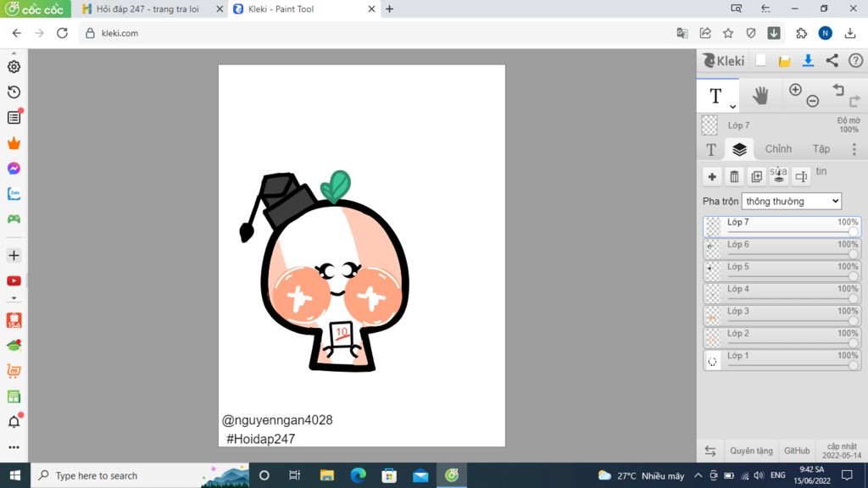Open the cập nhật 2022-05-14 update link
The width and height of the screenshot is (868, 488).
click(x=842, y=451)
